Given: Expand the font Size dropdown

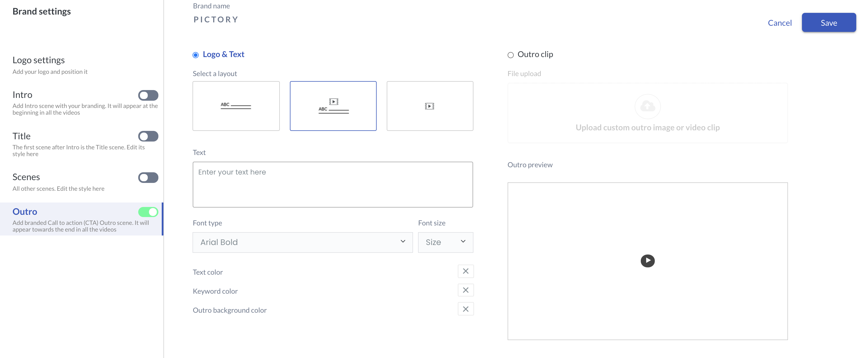Looking at the screenshot, I should point(445,242).
